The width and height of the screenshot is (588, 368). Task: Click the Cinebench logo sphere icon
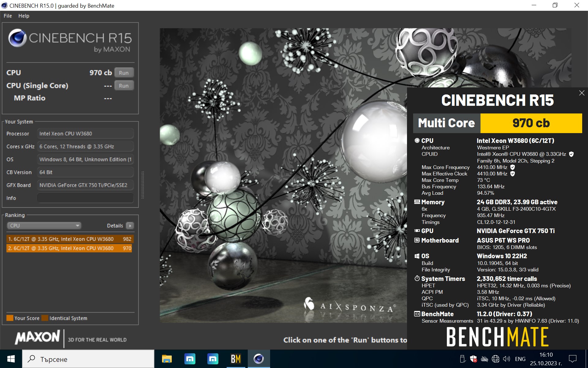coord(17,38)
